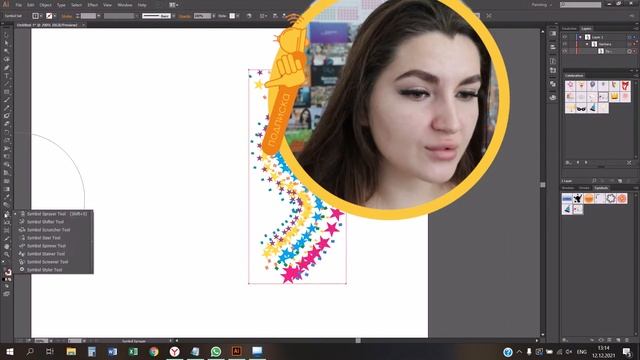Select the Magic Wand tool

tap(7, 51)
